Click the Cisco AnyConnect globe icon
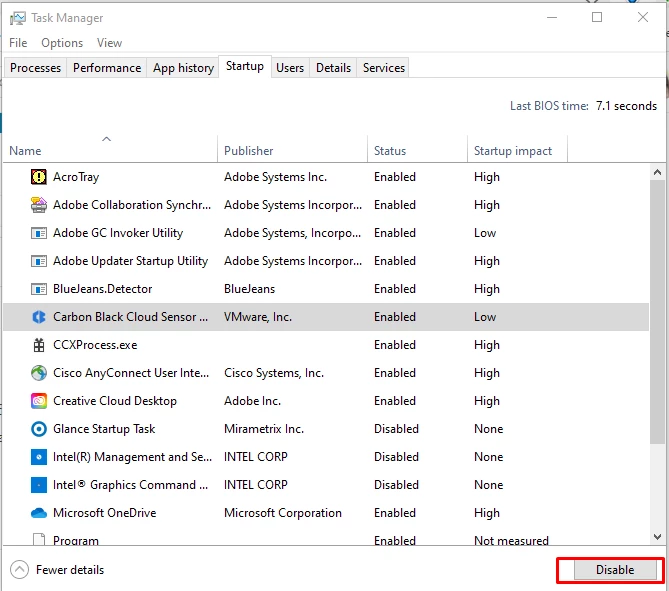 [38, 373]
